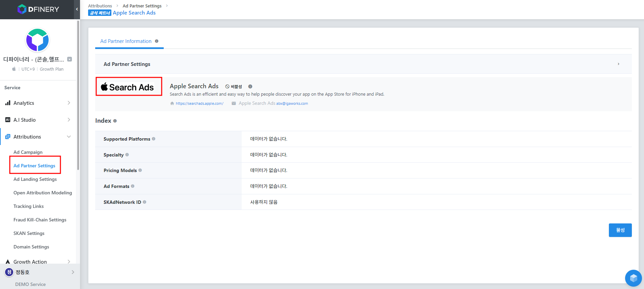Open the app selector dropdown beside app name
Image resolution: width=644 pixels, height=289 pixels.
[x=70, y=59]
